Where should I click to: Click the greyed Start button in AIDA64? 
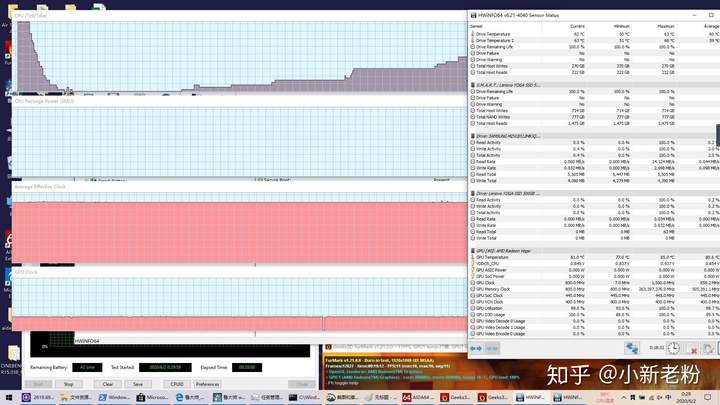pyautogui.click(x=38, y=384)
